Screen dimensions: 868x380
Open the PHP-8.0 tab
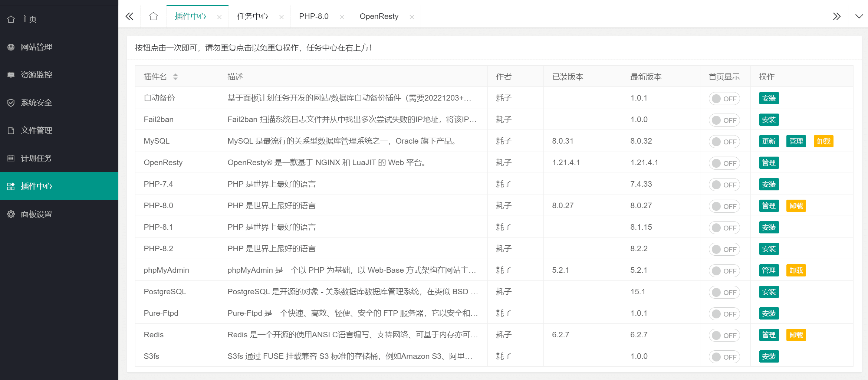[313, 16]
